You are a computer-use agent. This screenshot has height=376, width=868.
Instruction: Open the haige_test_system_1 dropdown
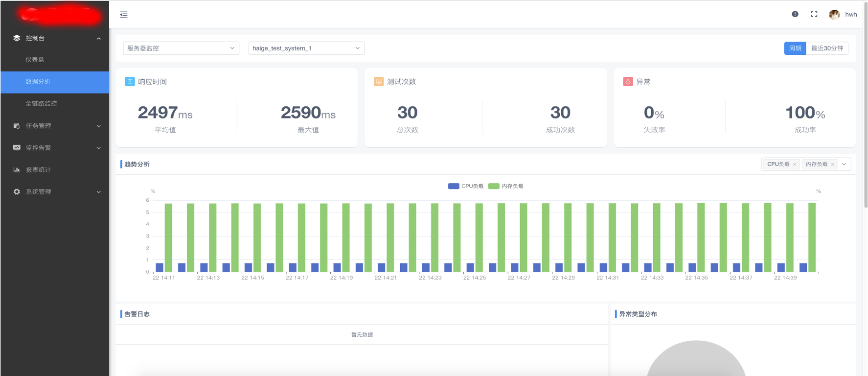(x=306, y=48)
